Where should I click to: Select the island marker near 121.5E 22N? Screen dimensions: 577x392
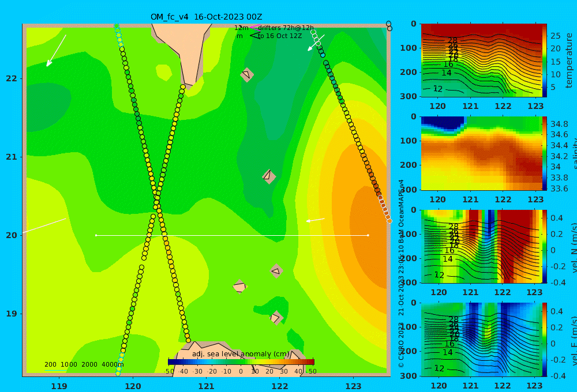pos(247,74)
